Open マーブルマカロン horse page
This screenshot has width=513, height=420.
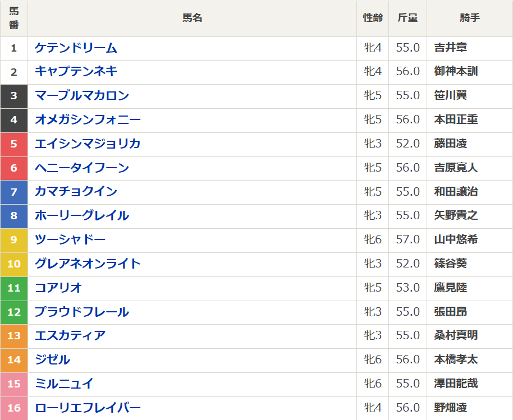click(x=82, y=95)
